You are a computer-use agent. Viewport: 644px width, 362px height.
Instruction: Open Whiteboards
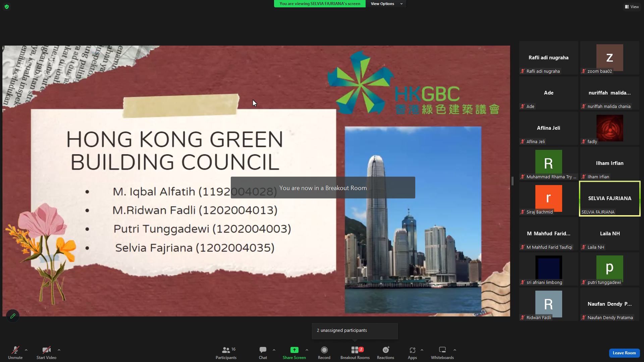click(x=442, y=353)
